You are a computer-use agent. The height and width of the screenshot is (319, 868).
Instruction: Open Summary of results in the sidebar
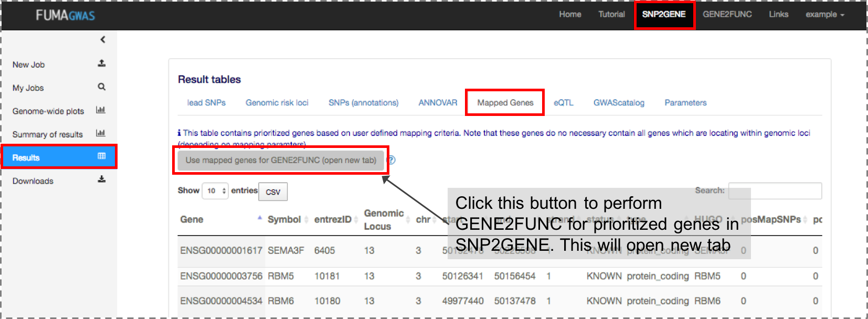point(48,134)
